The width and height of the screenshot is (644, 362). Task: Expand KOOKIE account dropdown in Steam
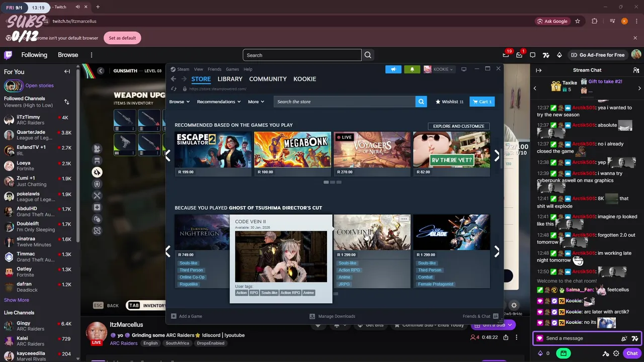pos(439,69)
